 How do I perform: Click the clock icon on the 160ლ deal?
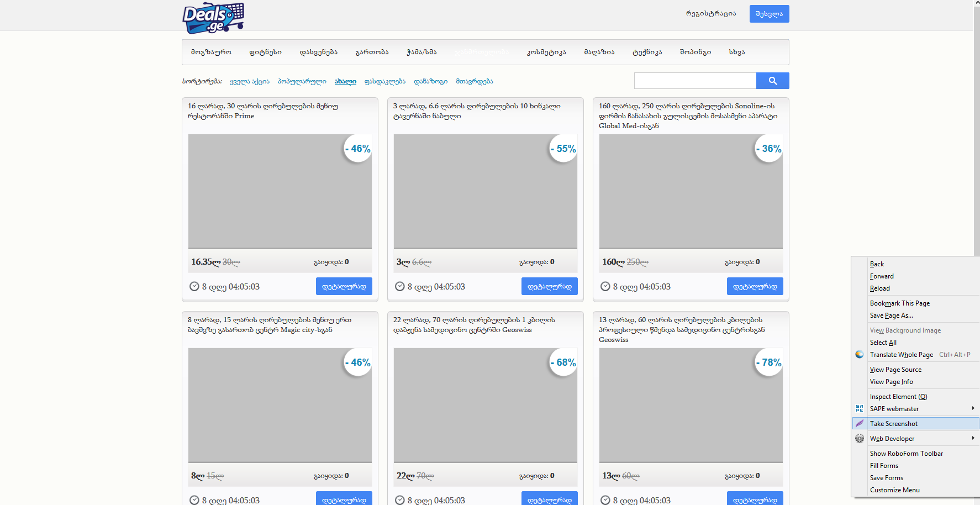(x=605, y=286)
